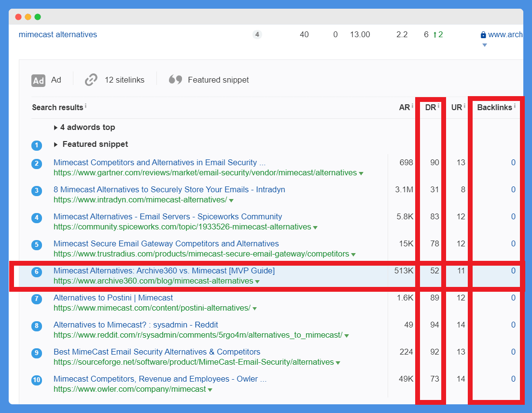The height and width of the screenshot is (413, 532).
Task: Click the DR column info icon
Action: pyautogui.click(x=438, y=106)
